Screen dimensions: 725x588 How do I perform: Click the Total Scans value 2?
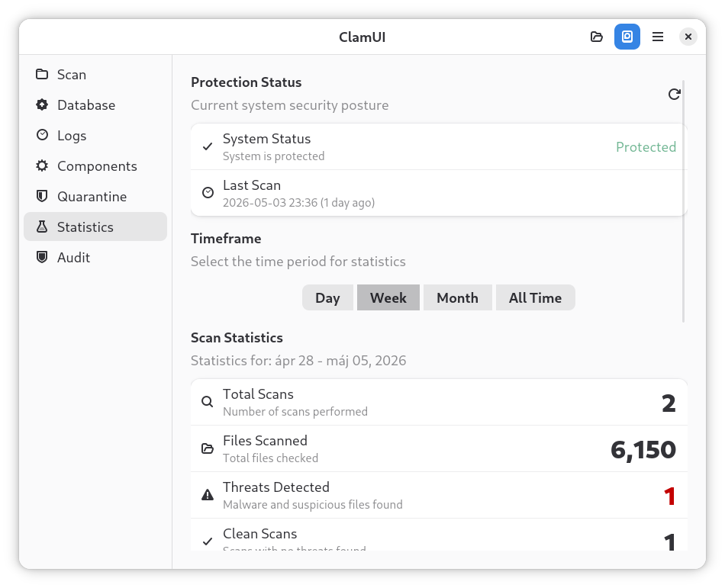pos(669,403)
